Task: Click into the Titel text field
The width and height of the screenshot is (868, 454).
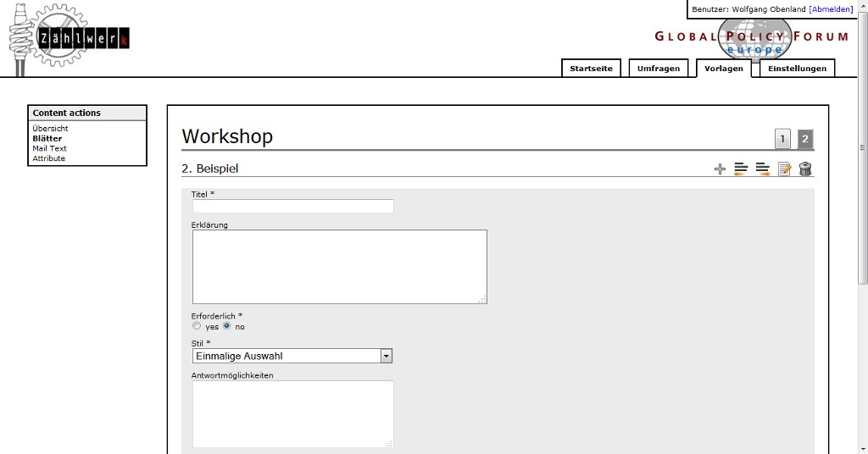Action: [x=292, y=206]
